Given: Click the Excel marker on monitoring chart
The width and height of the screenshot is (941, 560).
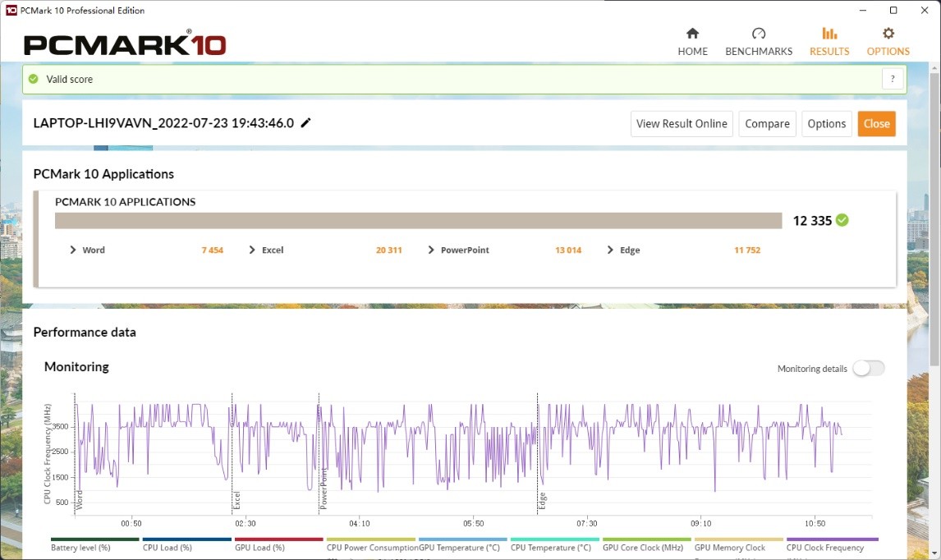Looking at the screenshot, I should point(236,501).
